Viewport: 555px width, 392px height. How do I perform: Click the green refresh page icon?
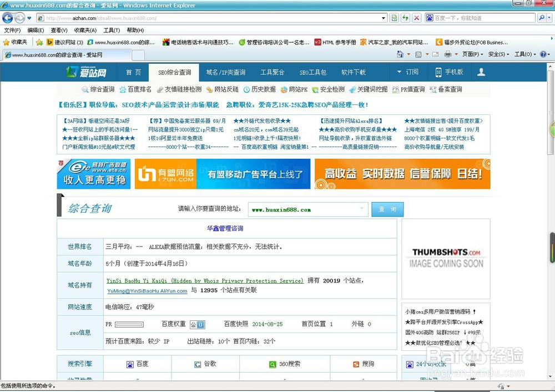(x=405, y=18)
